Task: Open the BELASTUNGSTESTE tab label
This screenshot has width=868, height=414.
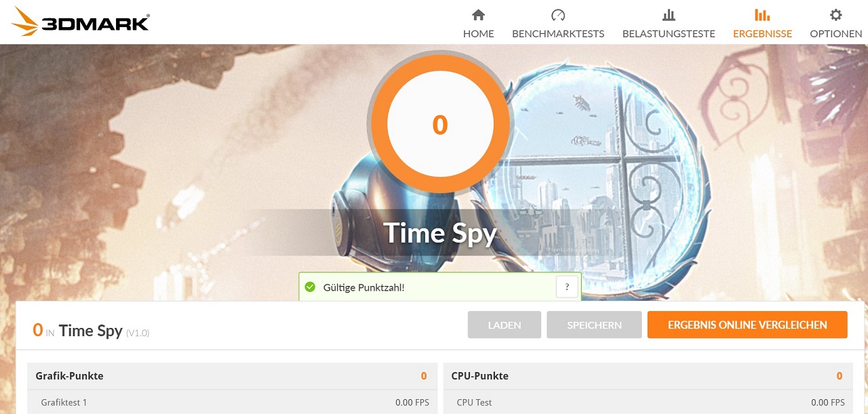Action: (669, 34)
